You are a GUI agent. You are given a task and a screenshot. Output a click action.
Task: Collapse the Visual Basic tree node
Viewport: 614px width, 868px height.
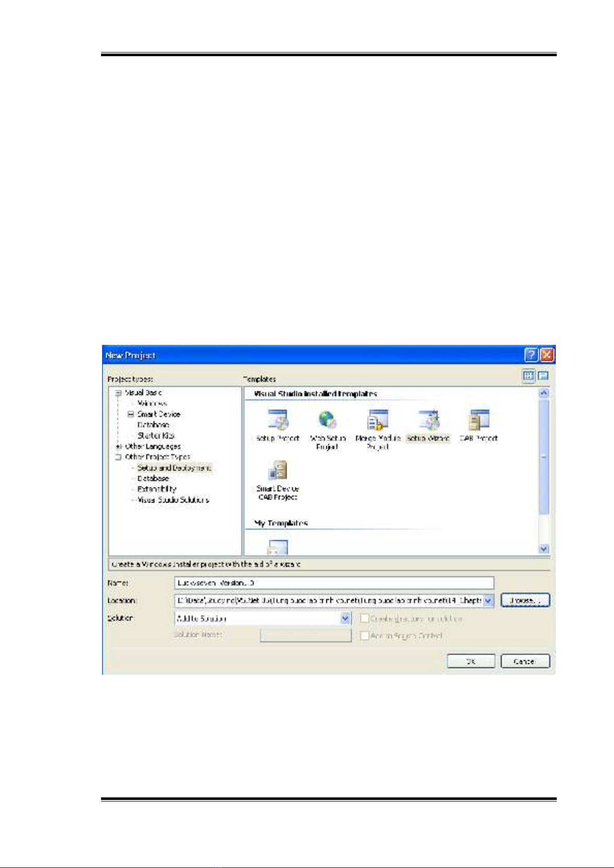(x=118, y=393)
